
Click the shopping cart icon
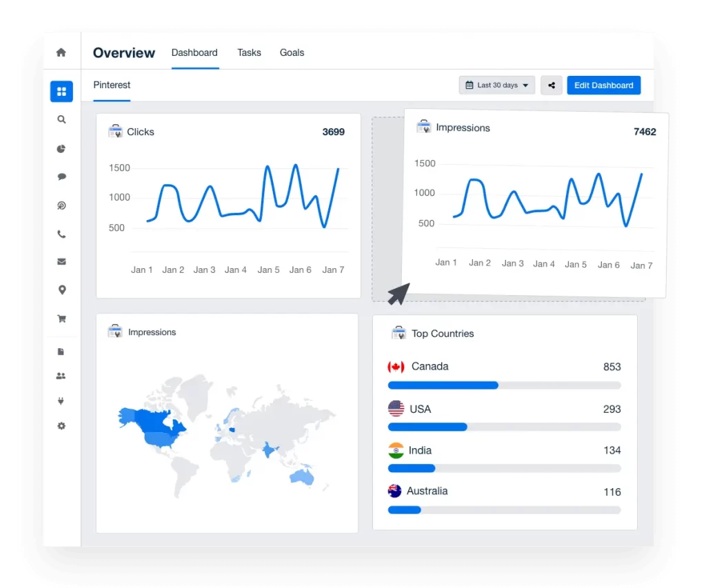click(x=61, y=318)
